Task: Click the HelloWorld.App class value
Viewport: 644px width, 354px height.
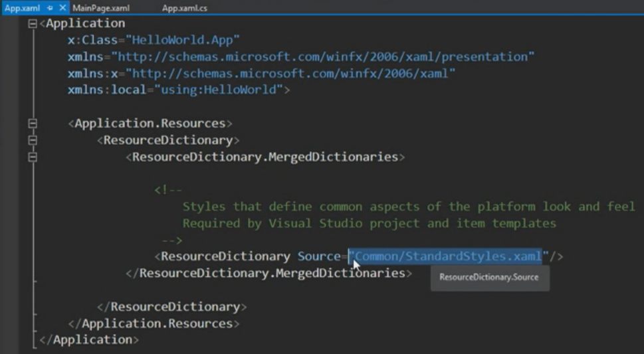Action: pos(183,40)
